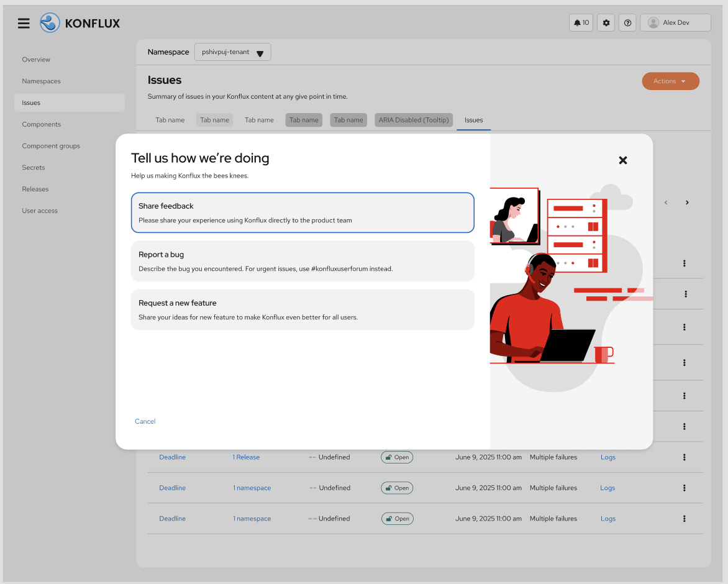Go to previous page arrow
The image size is (728, 584).
click(x=666, y=203)
